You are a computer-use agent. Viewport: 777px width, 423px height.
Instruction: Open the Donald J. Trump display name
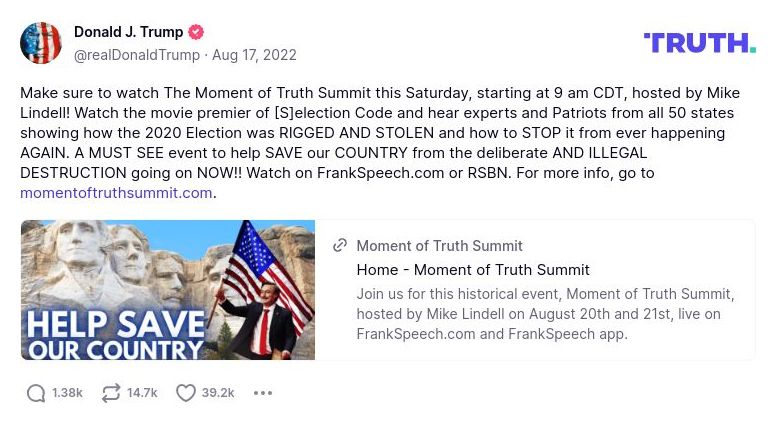[x=129, y=32]
